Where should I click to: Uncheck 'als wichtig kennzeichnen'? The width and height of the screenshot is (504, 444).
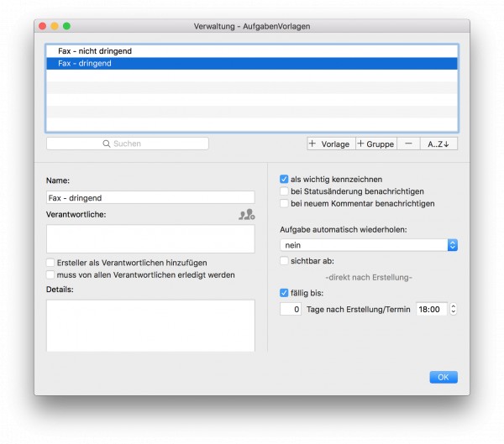coord(284,179)
